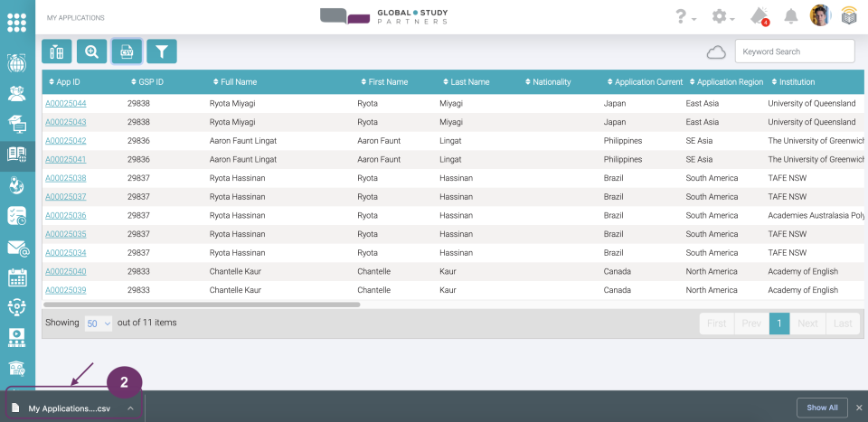This screenshot has width=868, height=422.
Task: Expand the downloaded CSV file options chevron
Action: [130, 408]
